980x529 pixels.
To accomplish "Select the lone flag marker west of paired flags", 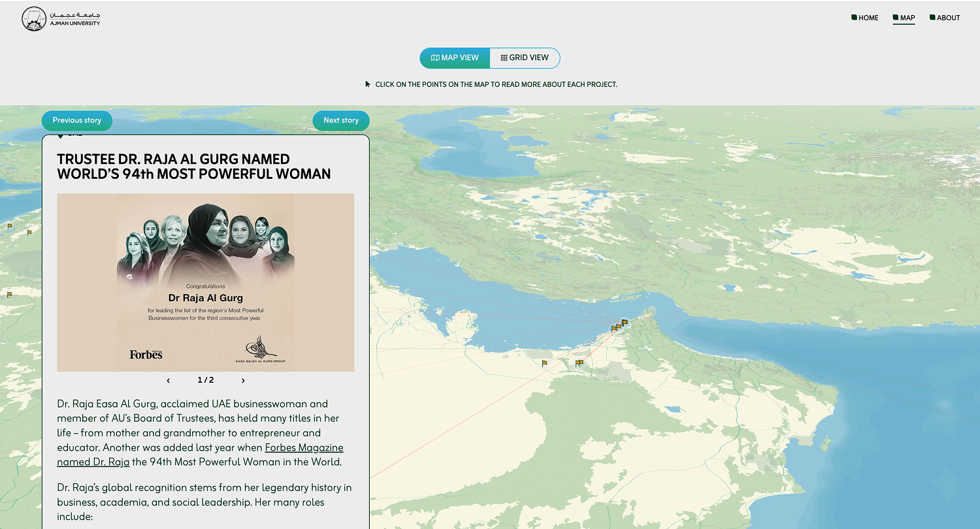I will pos(544,363).
